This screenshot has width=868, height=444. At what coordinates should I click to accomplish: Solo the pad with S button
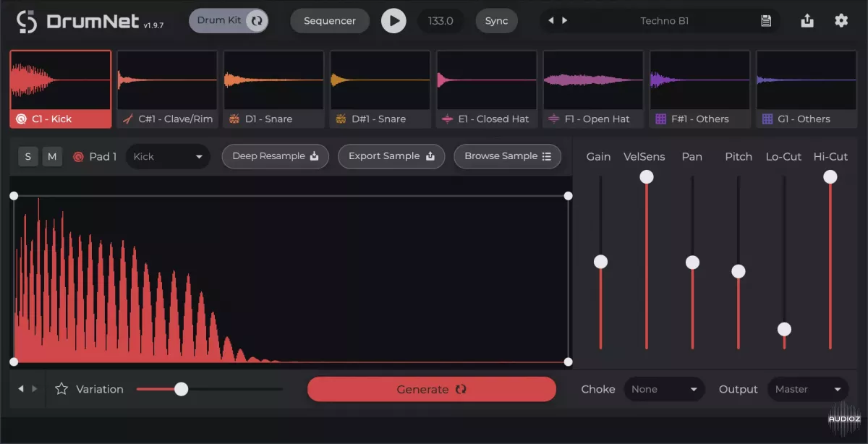pyautogui.click(x=28, y=156)
